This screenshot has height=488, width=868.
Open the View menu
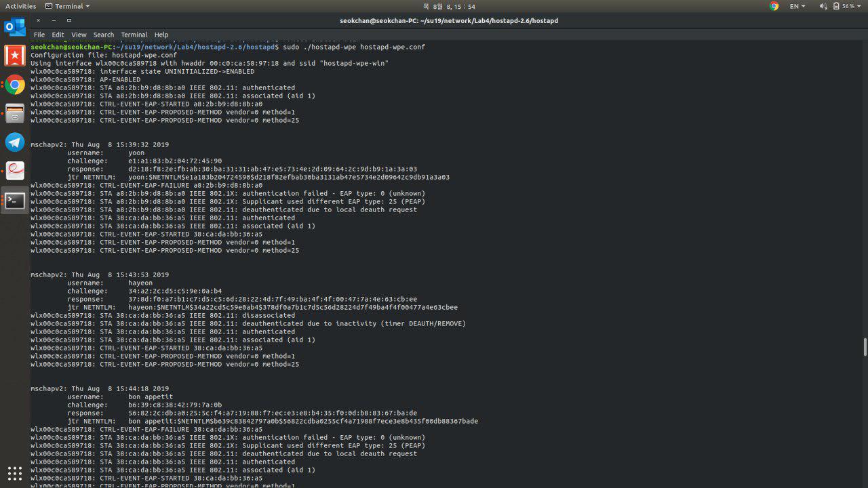(79, 35)
